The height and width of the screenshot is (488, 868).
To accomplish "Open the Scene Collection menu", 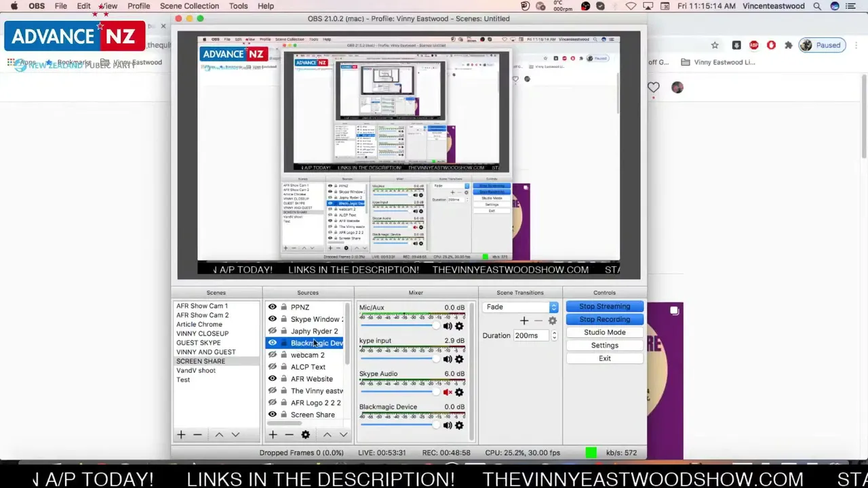I will coord(189,6).
